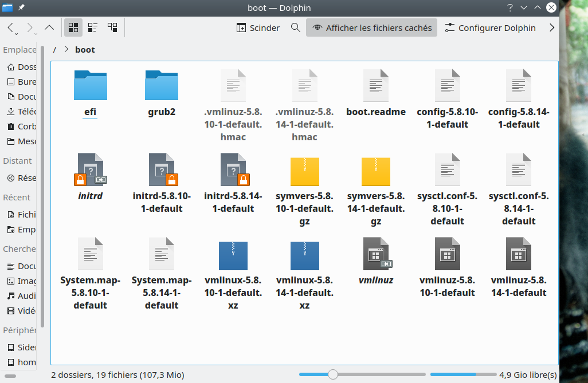The height and width of the screenshot is (383, 588).
Task: Expand the breadcrumb chevron before boot
Action: 66,49
